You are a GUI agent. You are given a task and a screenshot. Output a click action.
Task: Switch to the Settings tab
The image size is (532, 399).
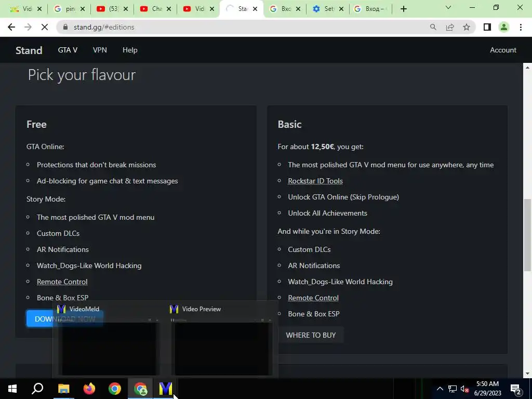click(x=328, y=9)
